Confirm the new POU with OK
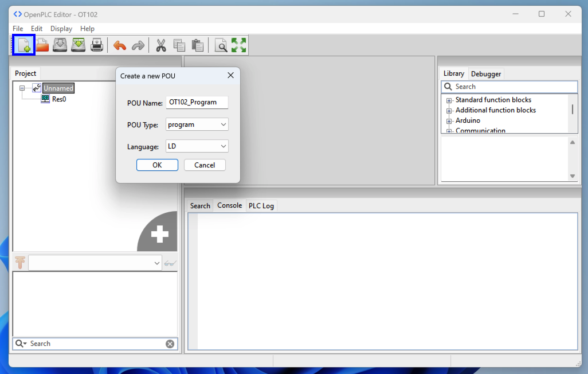 click(157, 165)
